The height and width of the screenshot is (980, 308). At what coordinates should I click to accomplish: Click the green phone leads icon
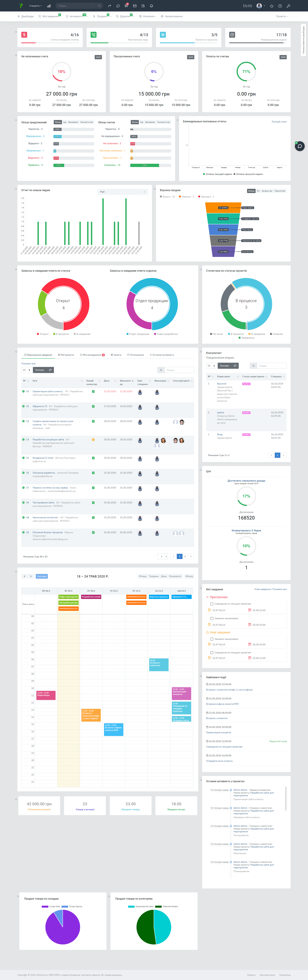[x=94, y=35]
